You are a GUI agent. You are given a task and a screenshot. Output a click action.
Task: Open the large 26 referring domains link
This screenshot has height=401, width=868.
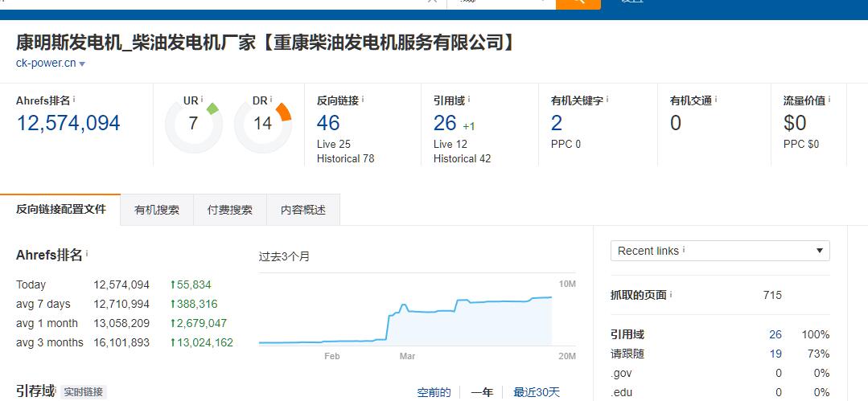[445, 123]
